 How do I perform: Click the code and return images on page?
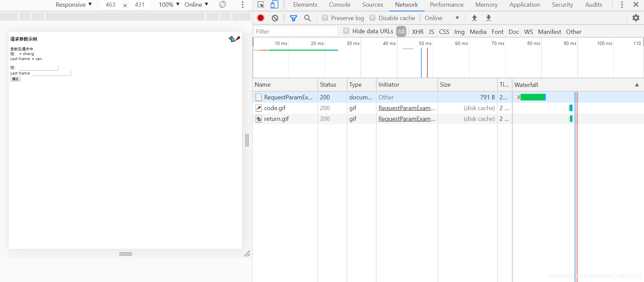coord(234,39)
